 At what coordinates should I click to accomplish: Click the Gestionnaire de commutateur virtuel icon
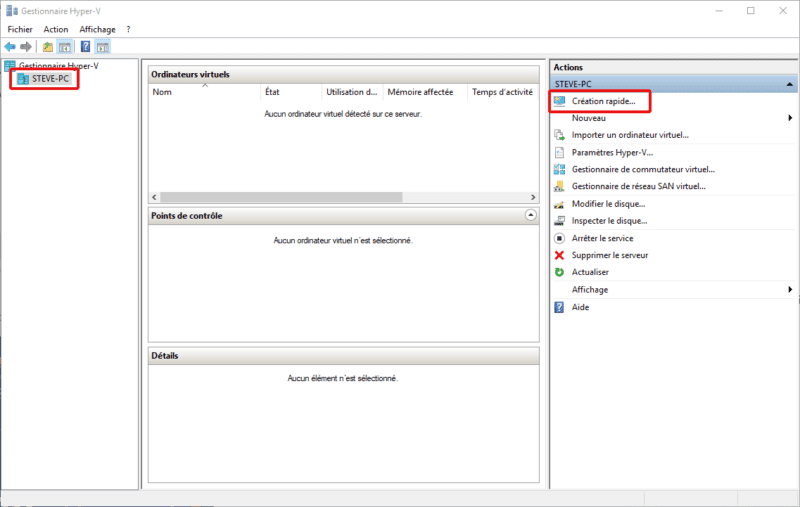click(560, 169)
